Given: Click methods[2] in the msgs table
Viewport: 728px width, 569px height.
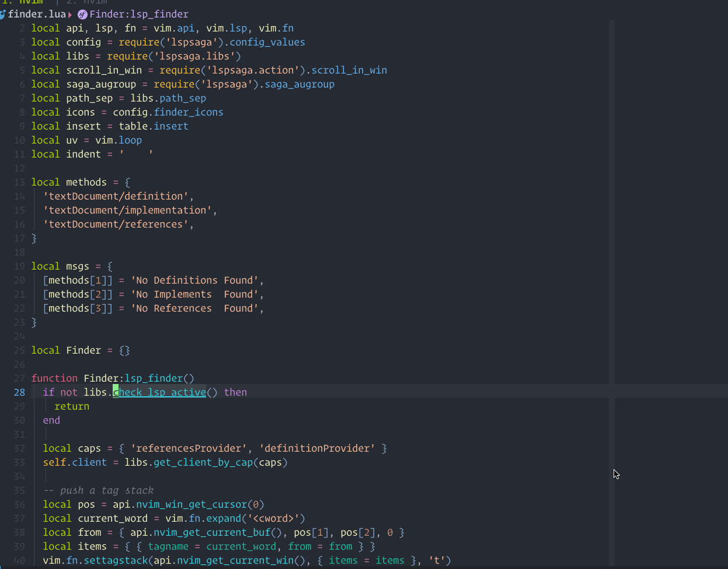Looking at the screenshot, I should click(x=78, y=294).
